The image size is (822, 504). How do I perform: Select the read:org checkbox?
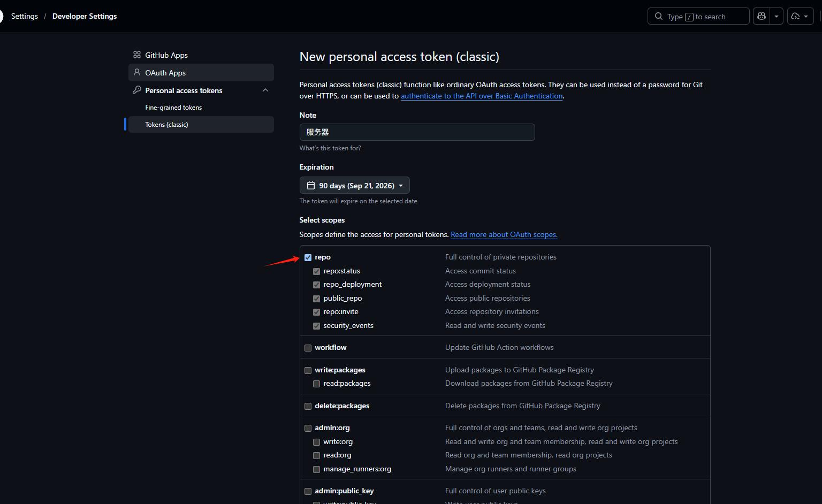[x=317, y=455]
